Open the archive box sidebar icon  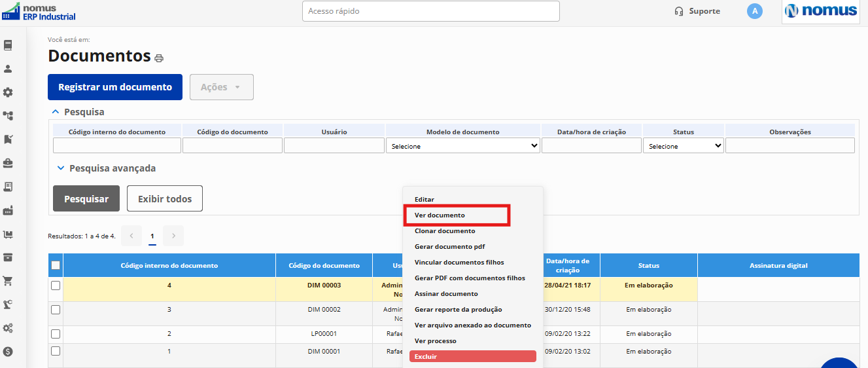pyautogui.click(x=9, y=257)
